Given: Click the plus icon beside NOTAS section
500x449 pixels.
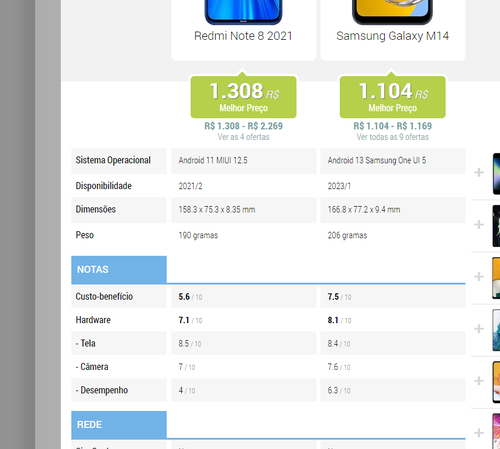Looking at the screenshot, I should (x=479, y=276).
